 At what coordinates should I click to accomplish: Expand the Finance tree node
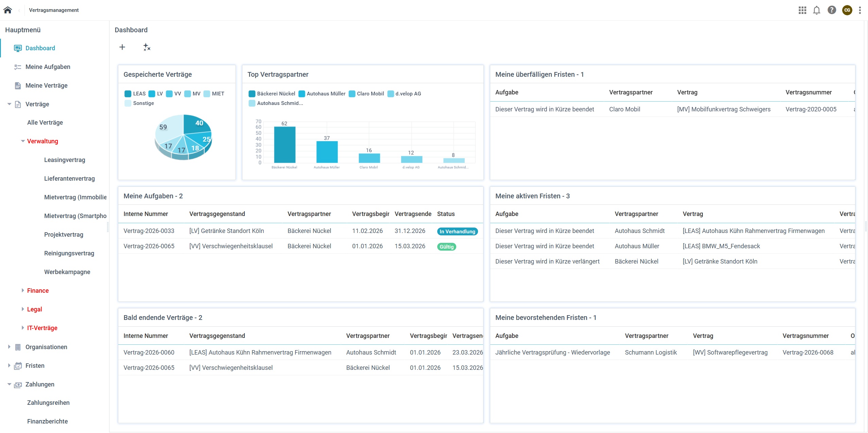click(x=23, y=291)
